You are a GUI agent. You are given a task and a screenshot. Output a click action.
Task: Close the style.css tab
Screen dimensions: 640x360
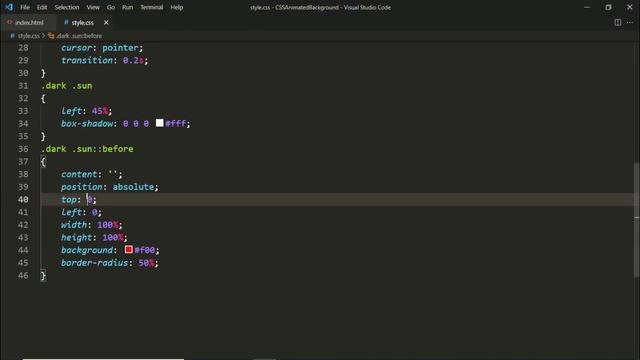pos(106,22)
